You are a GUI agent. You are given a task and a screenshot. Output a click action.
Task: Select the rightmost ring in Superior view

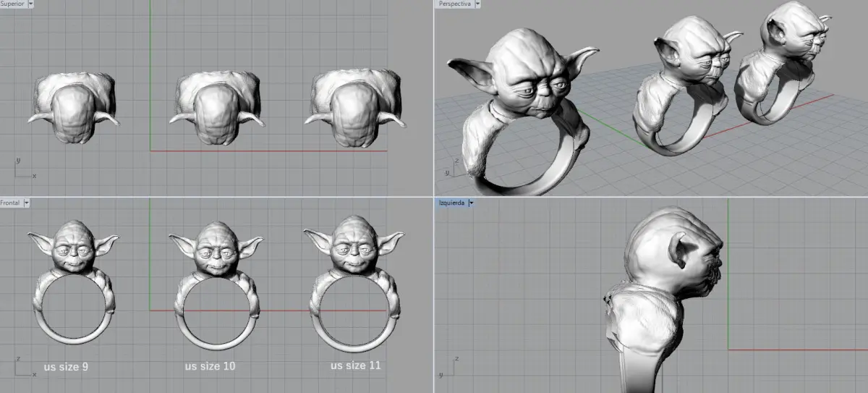pyautogui.click(x=355, y=107)
